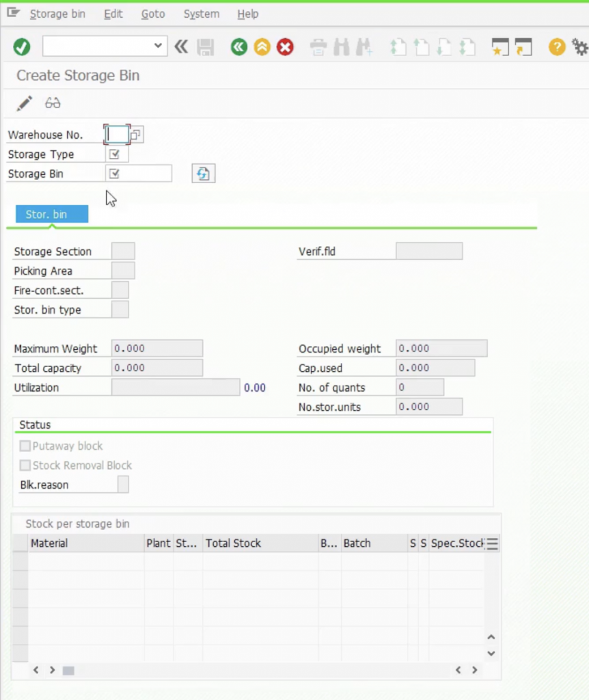Click the red Cancel icon
The image size is (589, 700).
[x=285, y=46]
